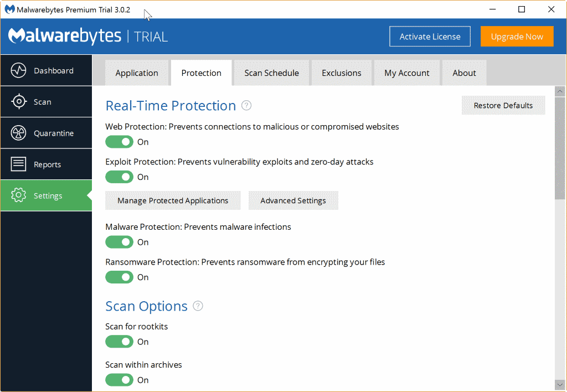Toggle Exploit Protection switch off
567x392 pixels.
click(x=120, y=177)
